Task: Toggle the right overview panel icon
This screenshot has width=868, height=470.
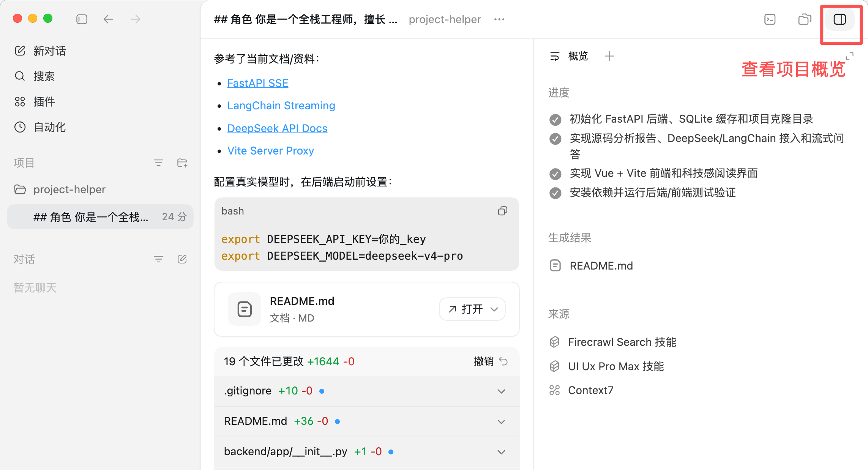Action: 840,19
